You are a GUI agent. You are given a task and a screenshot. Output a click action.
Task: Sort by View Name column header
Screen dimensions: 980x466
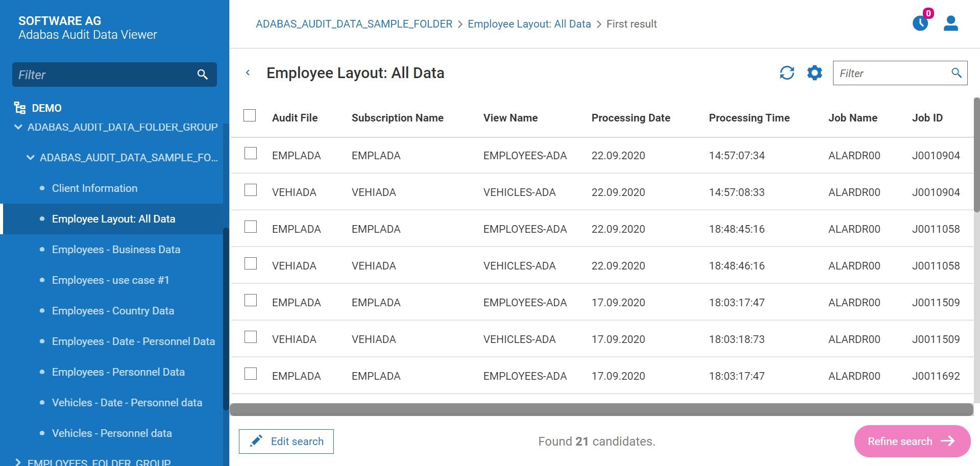tap(510, 118)
